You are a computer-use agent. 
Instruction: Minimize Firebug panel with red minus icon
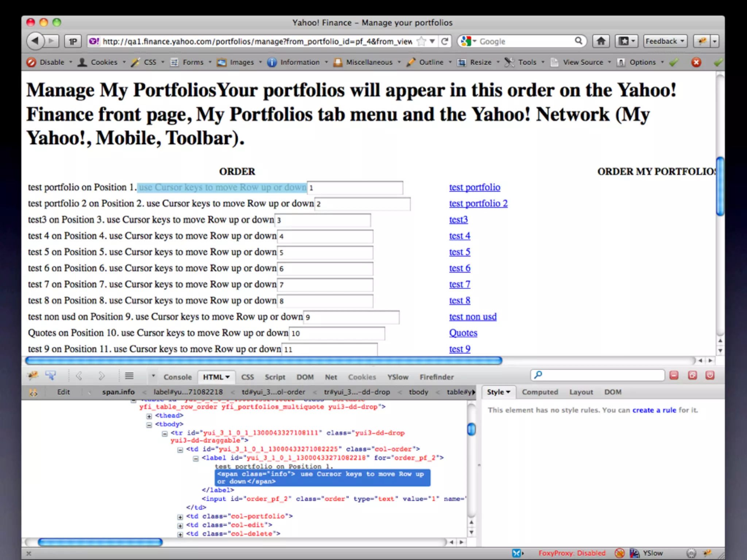tap(674, 376)
